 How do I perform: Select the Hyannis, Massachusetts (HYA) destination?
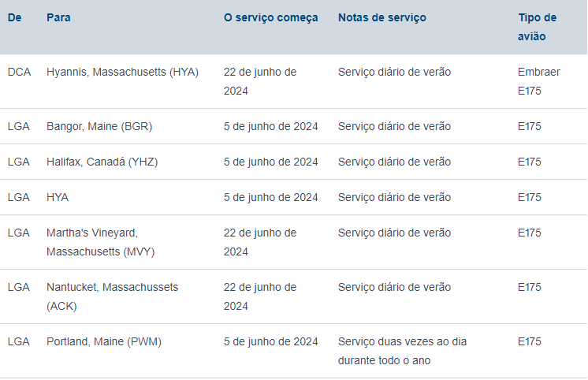(x=122, y=72)
